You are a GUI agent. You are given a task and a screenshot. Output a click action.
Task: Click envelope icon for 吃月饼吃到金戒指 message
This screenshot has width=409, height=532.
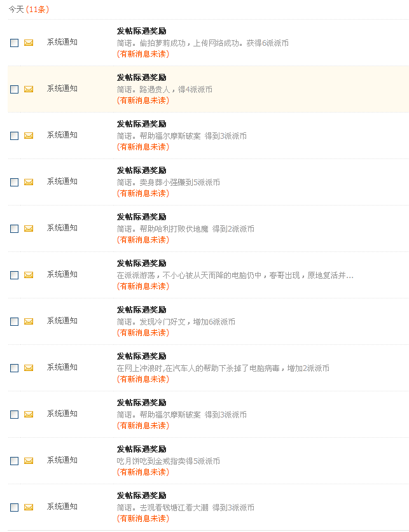tap(29, 461)
